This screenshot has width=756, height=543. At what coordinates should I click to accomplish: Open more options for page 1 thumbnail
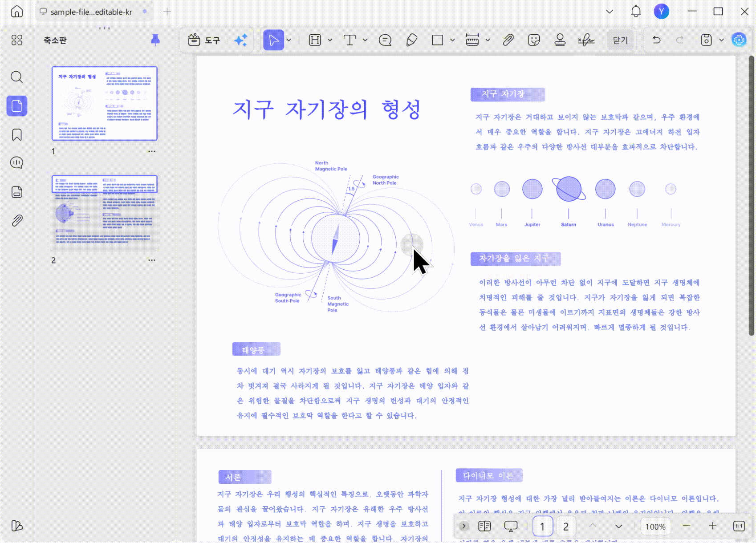pyautogui.click(x=152, y=151)
